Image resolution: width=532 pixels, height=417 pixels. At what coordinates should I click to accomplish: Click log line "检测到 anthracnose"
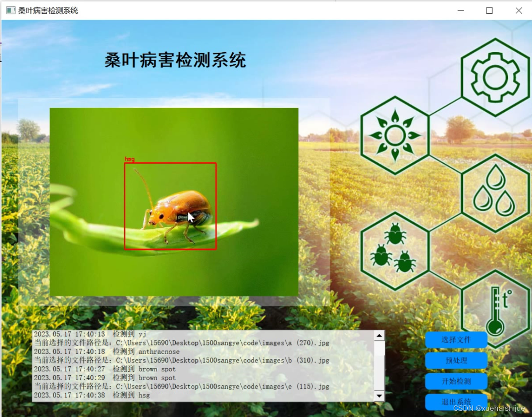coord(107,351)
